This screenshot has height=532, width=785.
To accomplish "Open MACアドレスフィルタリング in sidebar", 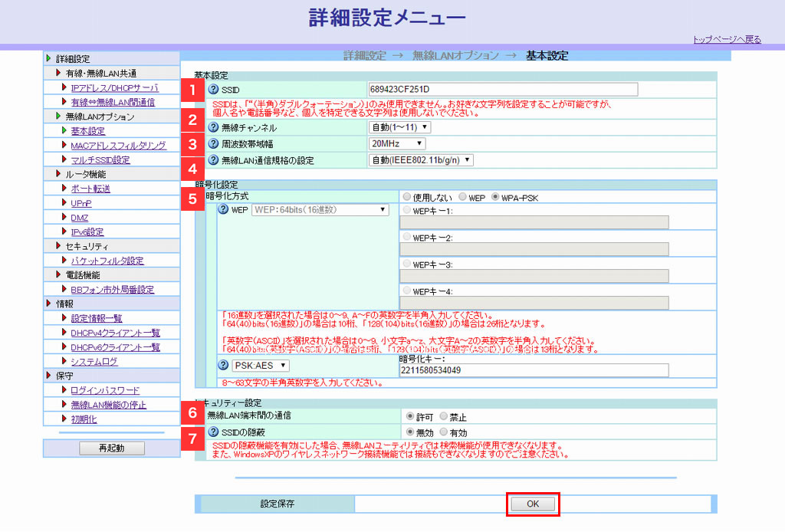I will pyautogui.click(x=117, y=146).
